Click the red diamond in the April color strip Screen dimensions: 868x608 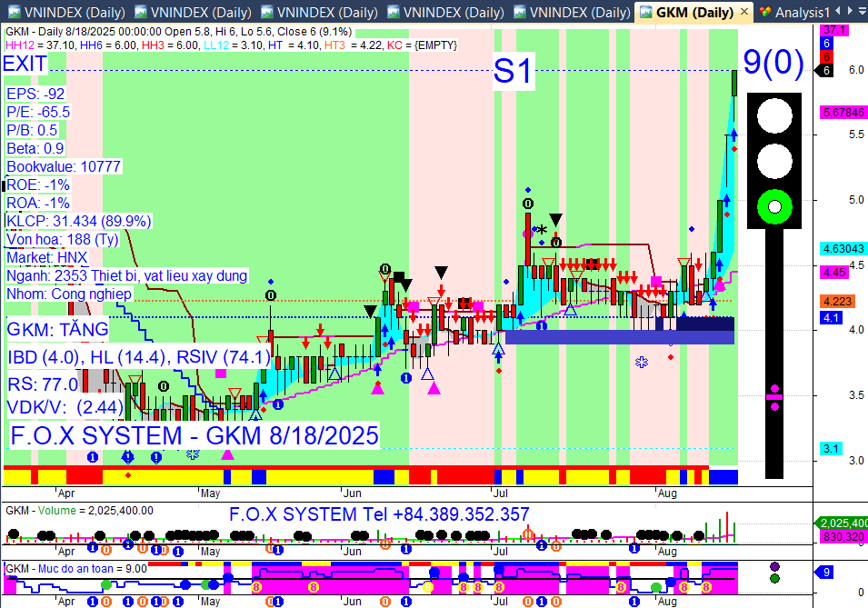coord(128,475)
